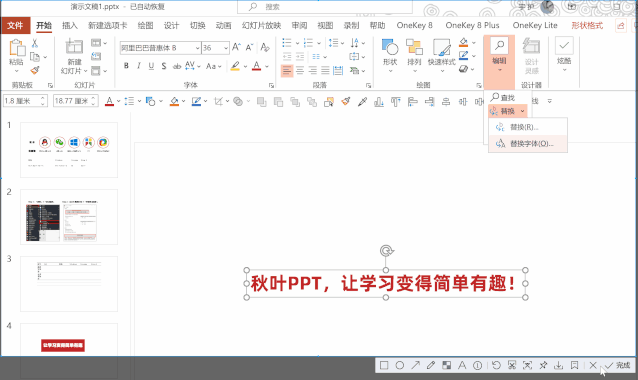Expand the 替换 split button arrow
Image resolution: width=638 pixels, height=380 pixels.
click(522, 111)
